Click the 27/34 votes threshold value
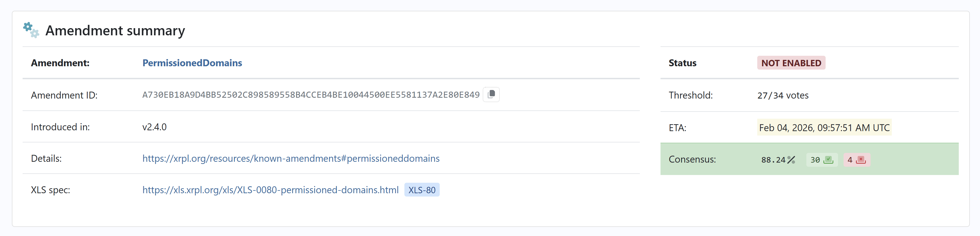This screenshot has height=236, width=980. click(x=783, y=95)
